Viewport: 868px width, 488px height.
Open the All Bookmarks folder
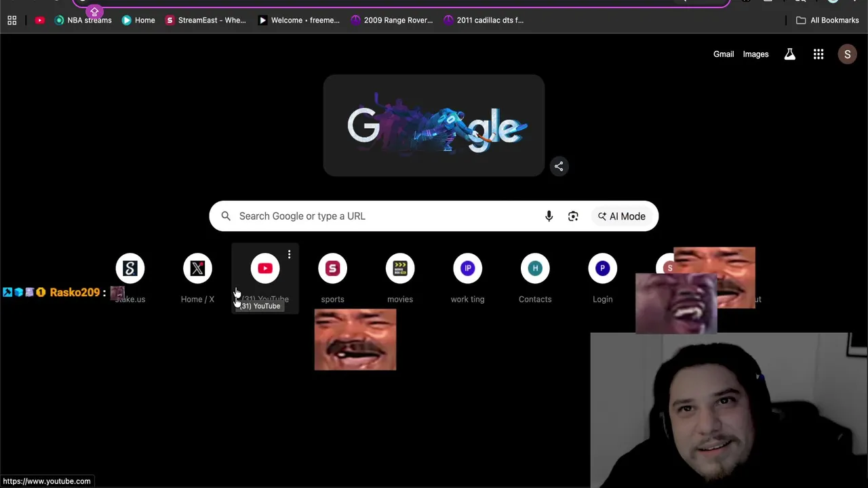(827, 20)
